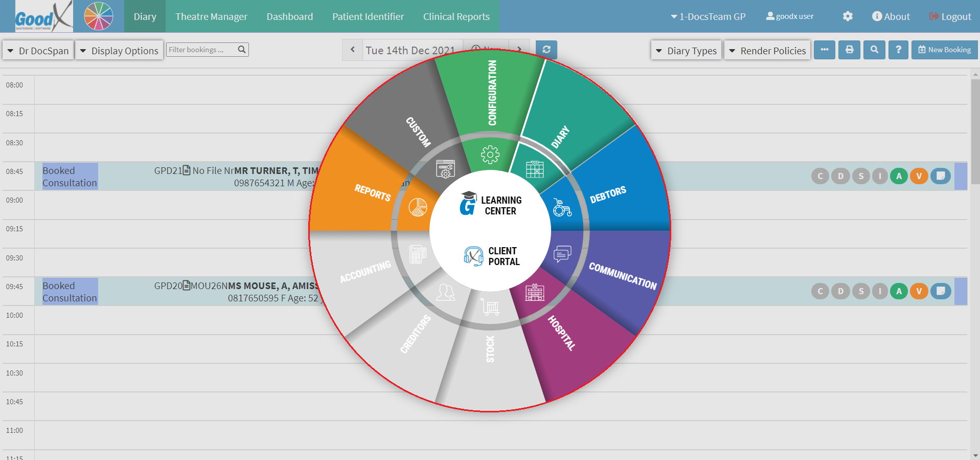
Task: Click the Reports pie chart icon
Action: click(418, 207)
